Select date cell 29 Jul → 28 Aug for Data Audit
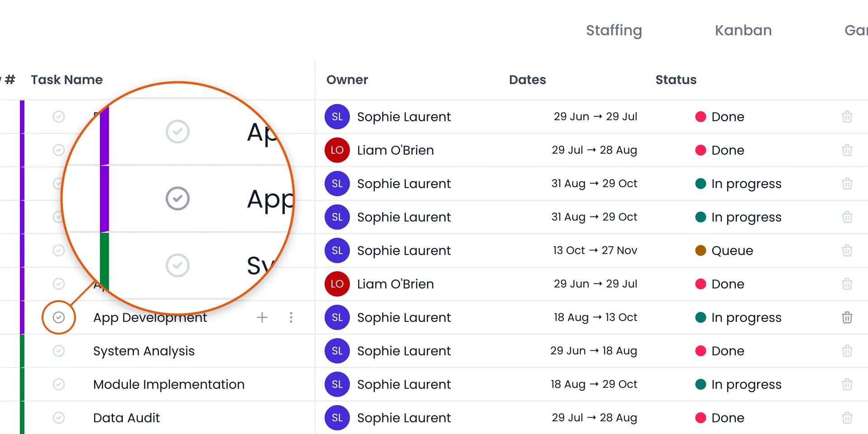Image resolution: width=868 pixels, height=434 pixels. (594, 418)
